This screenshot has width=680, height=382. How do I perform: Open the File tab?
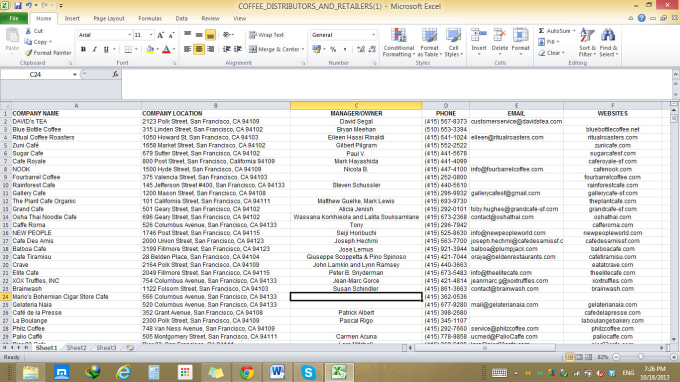coord(14,19)
